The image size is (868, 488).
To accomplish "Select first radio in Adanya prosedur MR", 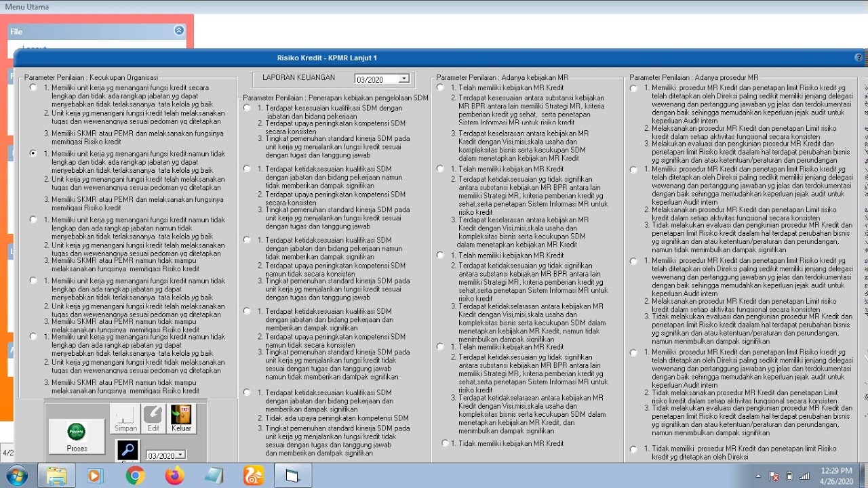I will [633, 88].
